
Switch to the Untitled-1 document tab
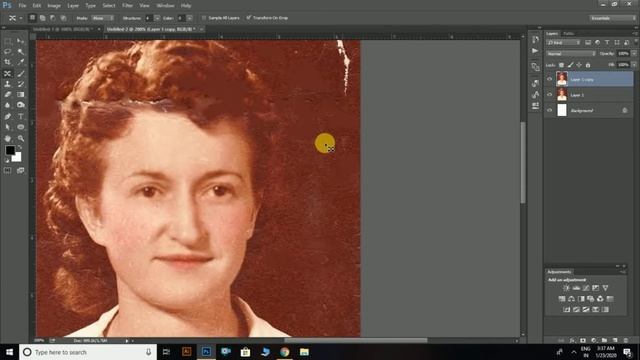click(x=63, y=29)
